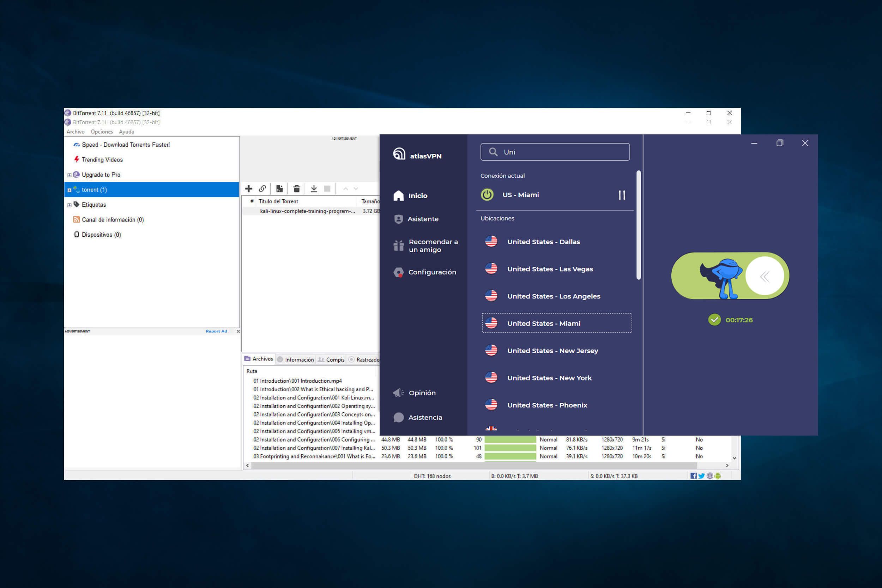This screenshot has width=882, height=588.
Task: Click the Stop torrent square icon
Action: pyautogui.click(x=327, y=189)
